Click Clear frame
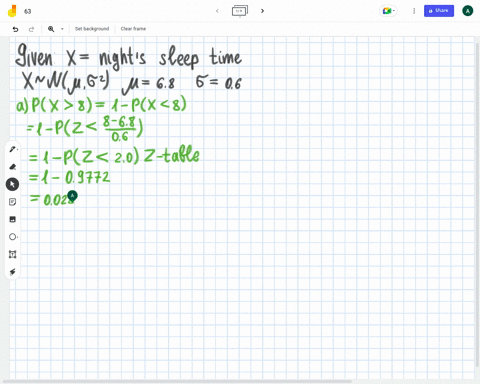The width and height of the screenshot is (480, 384). pyautogui.click(x=133, y=29)
